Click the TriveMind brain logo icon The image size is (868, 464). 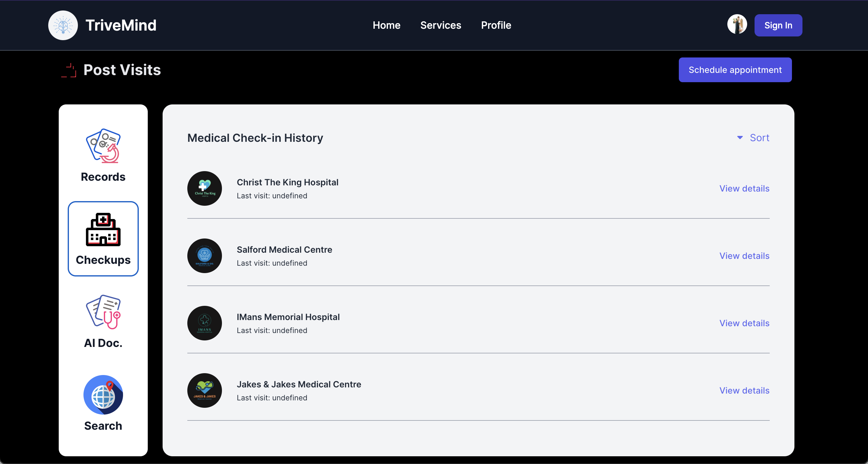(63, 25)
